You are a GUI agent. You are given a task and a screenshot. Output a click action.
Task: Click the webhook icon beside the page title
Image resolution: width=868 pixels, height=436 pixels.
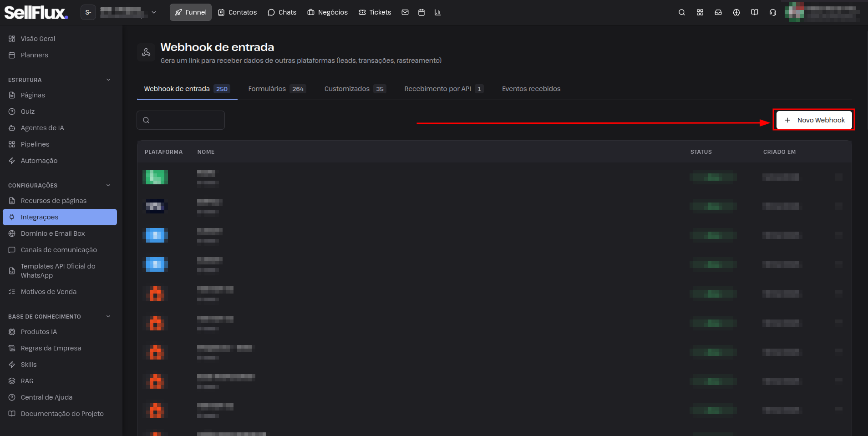146,52
